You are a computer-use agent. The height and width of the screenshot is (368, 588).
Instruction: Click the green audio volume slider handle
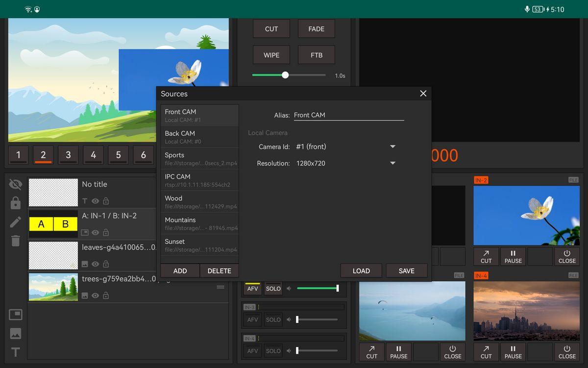point(337,289)
